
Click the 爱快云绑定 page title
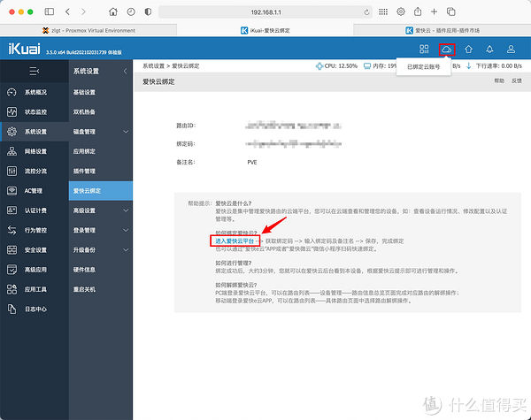(x=158, y=81)
